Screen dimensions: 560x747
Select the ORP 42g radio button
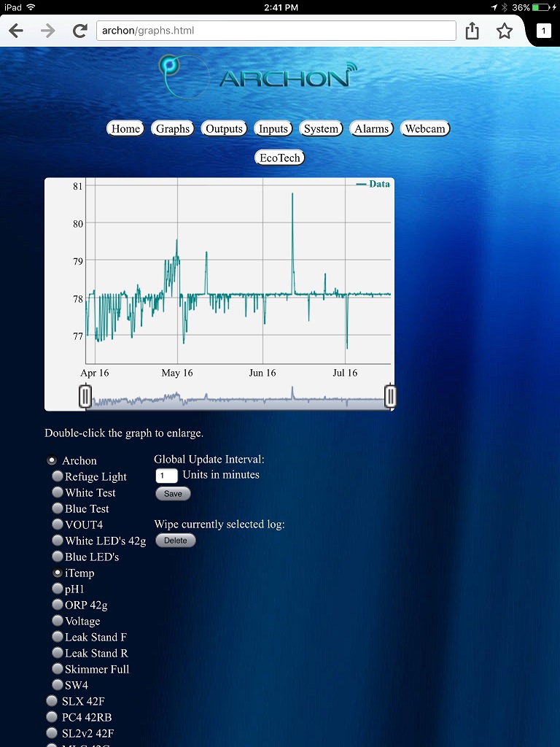coord(58,605)
